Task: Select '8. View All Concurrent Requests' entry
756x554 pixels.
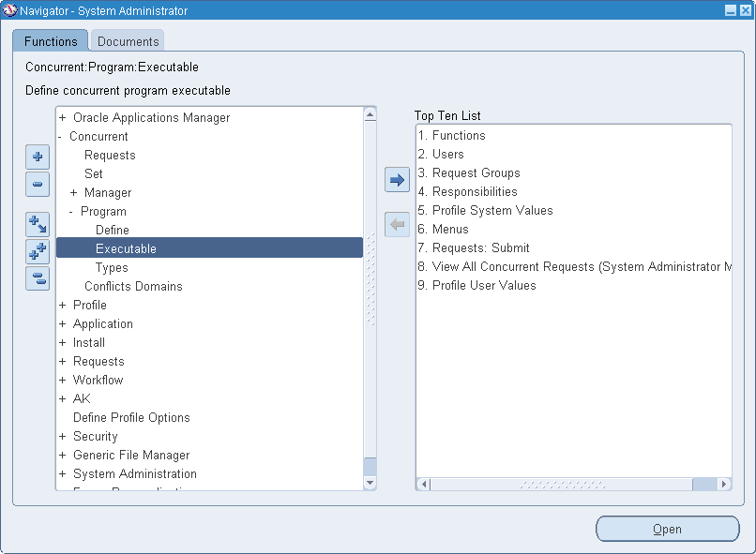Action: click(x=574, y=267)
